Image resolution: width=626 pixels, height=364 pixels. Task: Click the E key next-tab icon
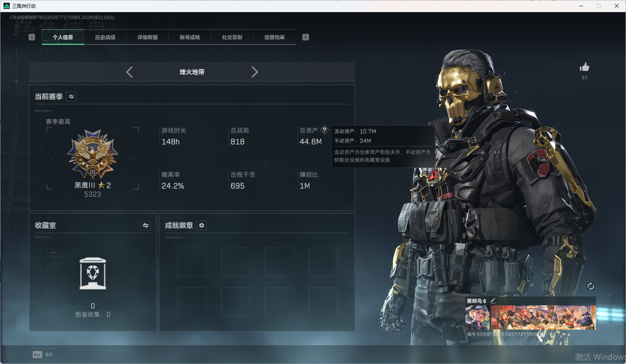306,37
